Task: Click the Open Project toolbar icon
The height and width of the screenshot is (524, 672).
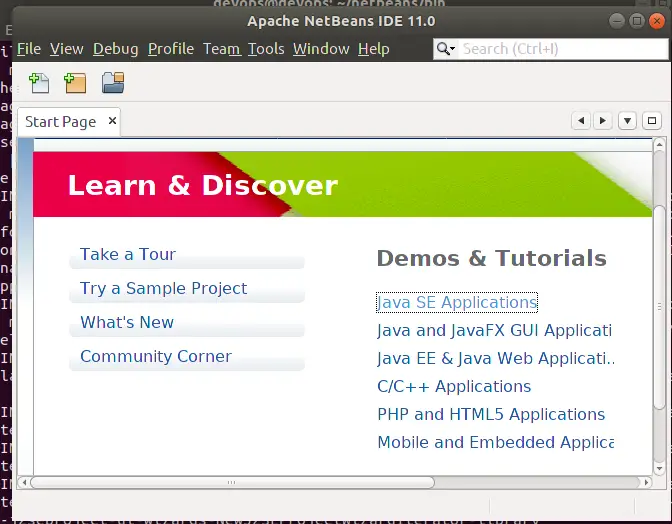Action: (113, 83)
